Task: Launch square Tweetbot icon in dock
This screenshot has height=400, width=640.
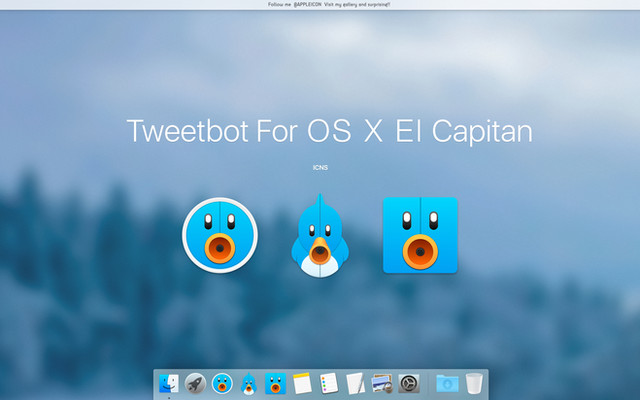Action: pyautogui.click(x=276, y=384)
